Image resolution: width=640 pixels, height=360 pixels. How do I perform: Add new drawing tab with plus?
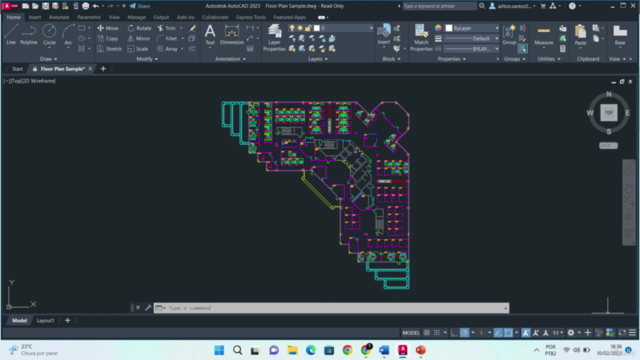point(103,69)
